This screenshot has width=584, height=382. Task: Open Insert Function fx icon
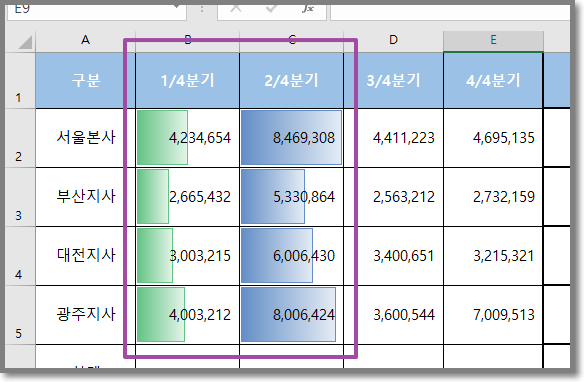pos(307,9)
